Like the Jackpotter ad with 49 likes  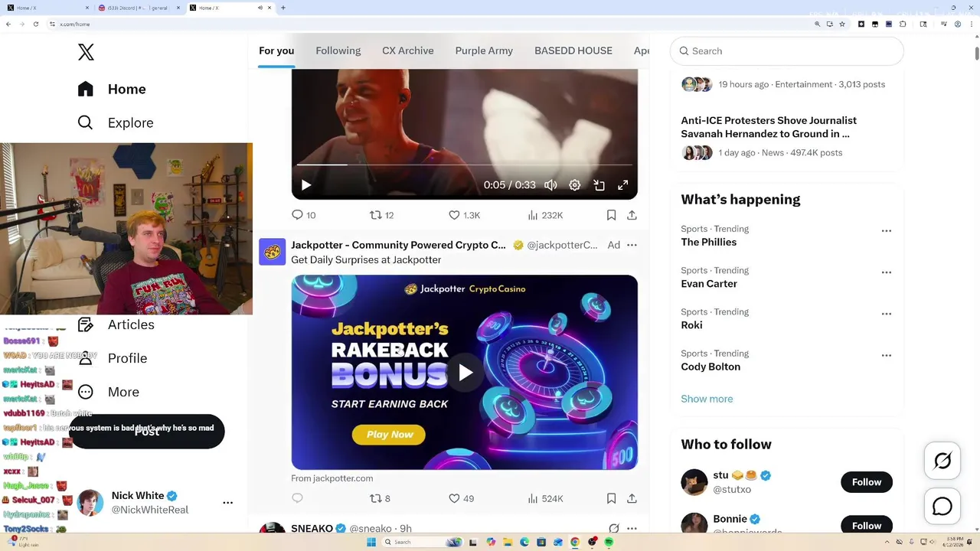tap(462, 498)
